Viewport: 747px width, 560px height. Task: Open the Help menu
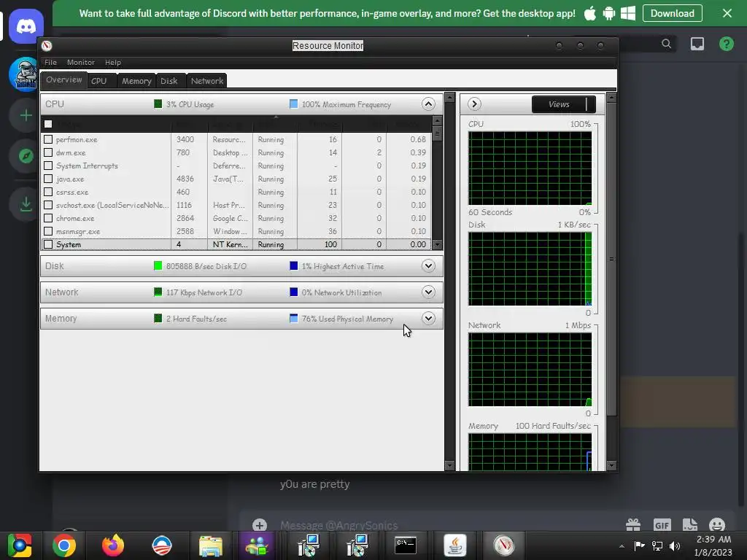click(113, 63)
